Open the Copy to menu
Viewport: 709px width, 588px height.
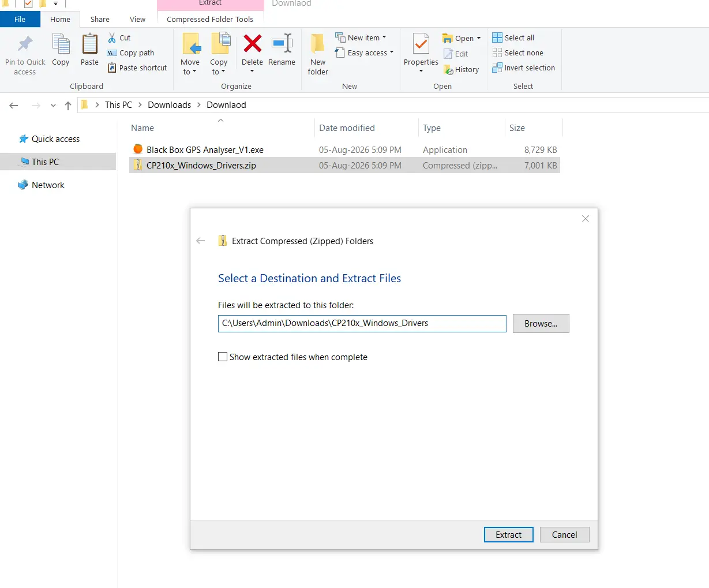pyautogui.click(x=219, y=55)
